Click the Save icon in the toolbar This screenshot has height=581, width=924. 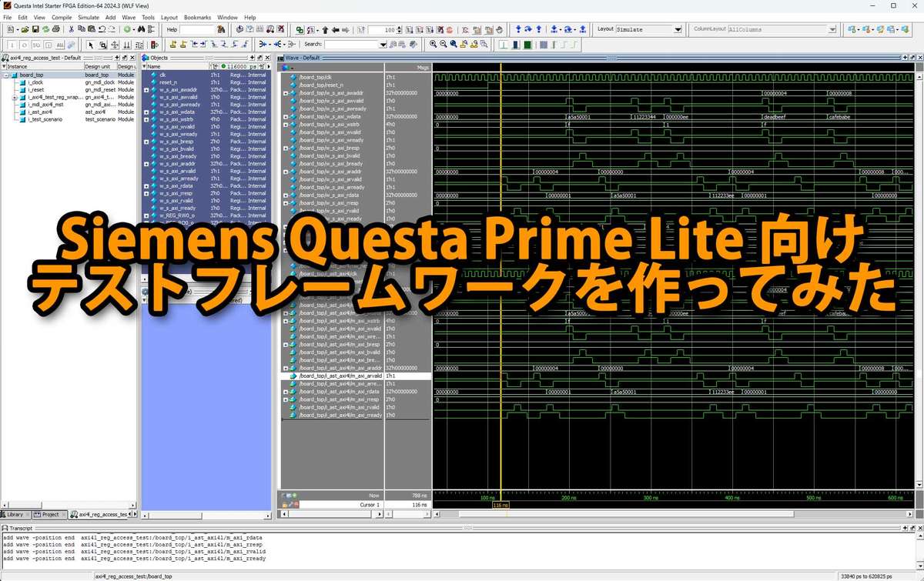coord(35,29)
